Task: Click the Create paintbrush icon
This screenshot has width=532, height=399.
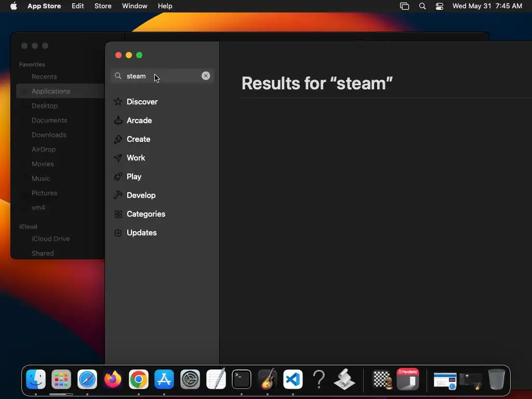Action: point(118,139)
